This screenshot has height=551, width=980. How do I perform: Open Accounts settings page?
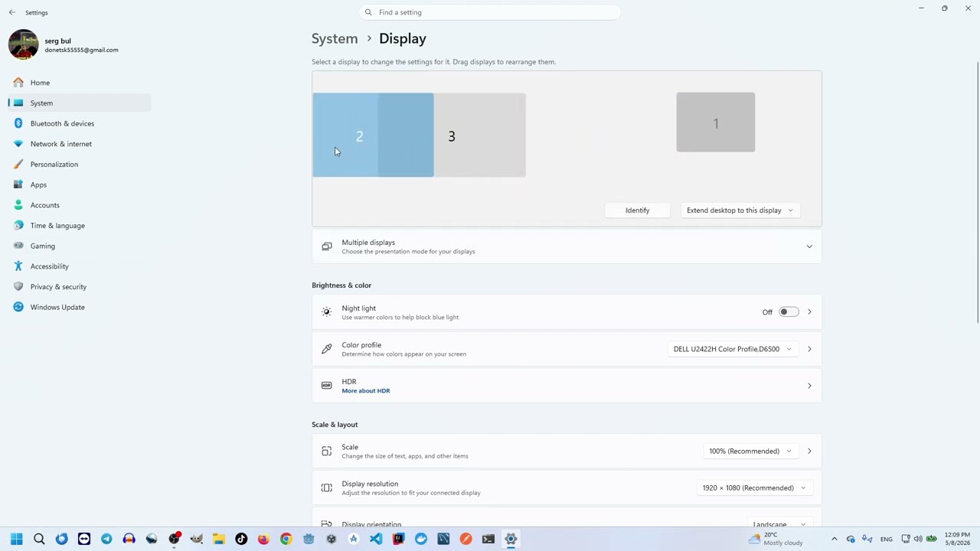80,205
